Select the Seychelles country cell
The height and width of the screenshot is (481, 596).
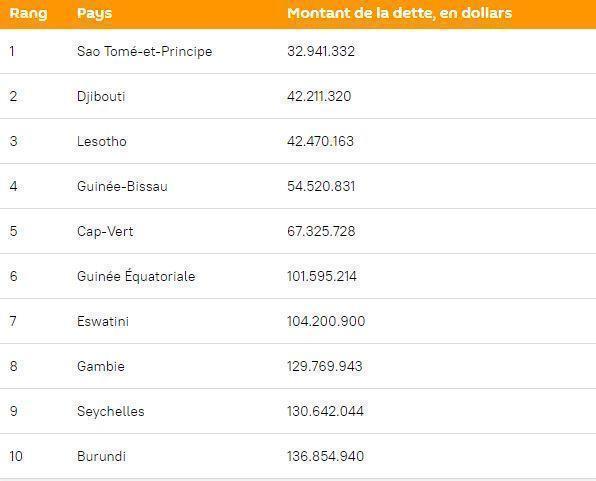coord(111,411)
